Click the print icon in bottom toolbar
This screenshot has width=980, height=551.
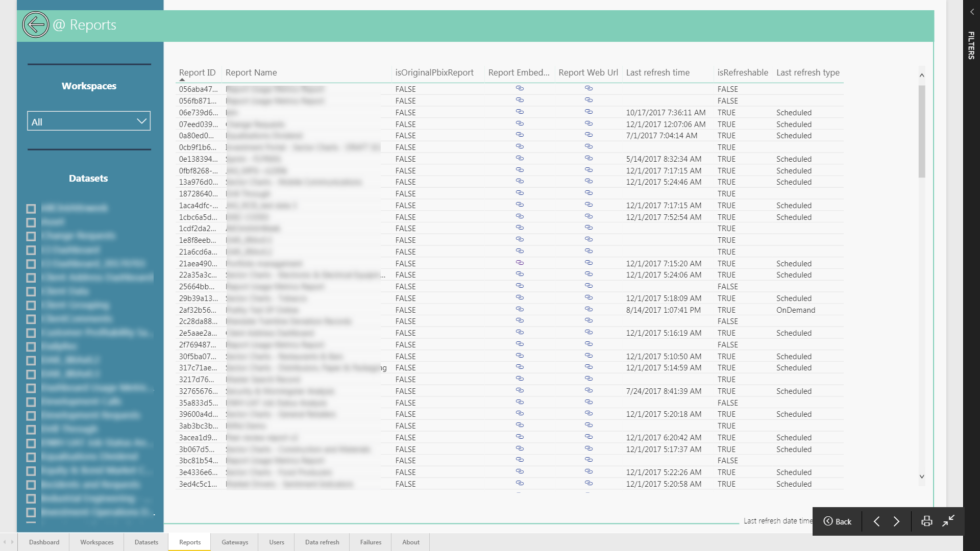(926, 521)
